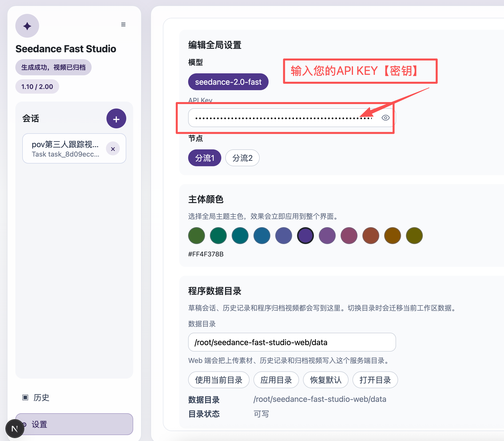This screenshot has width=504, height=441.
Task: Click the Seedance Fast Studio title
Action: pos(66,49)
